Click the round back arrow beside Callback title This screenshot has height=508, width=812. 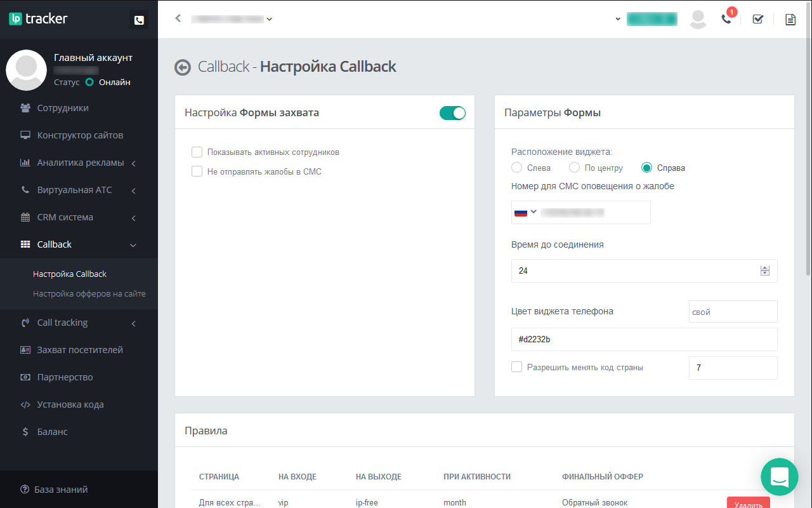[183, 67]
